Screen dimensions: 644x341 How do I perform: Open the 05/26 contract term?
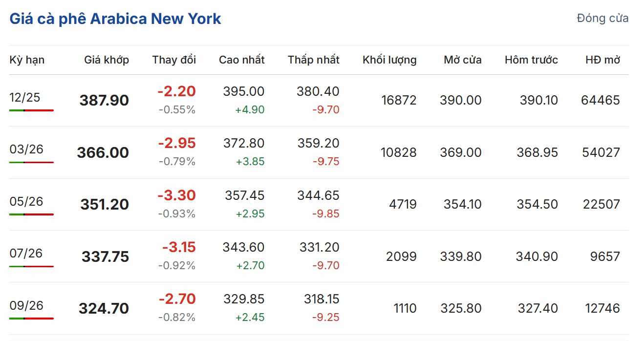pos(26,201)
